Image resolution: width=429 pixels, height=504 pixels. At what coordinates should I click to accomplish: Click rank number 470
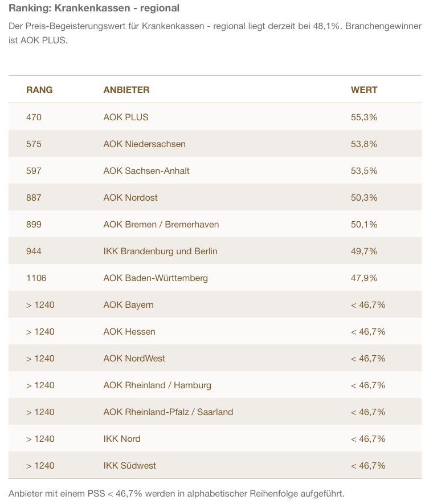(x=34, y=117)
